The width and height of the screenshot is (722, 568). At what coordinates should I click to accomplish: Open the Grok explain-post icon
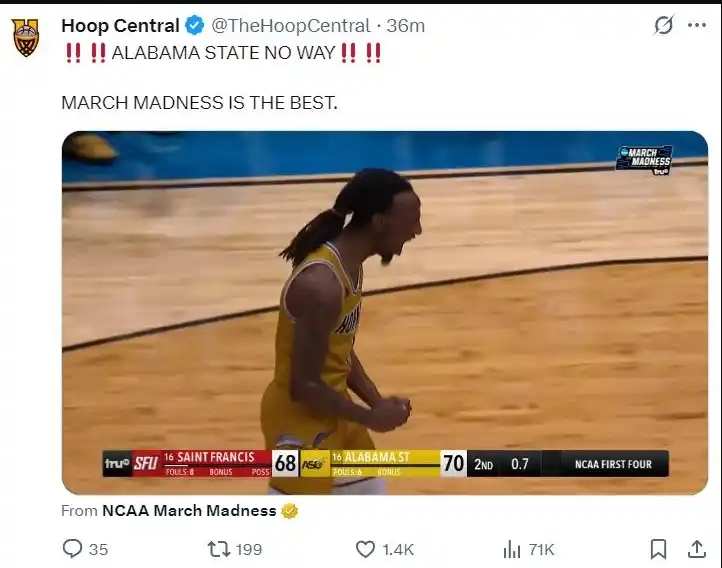click(x=663, y=26)
